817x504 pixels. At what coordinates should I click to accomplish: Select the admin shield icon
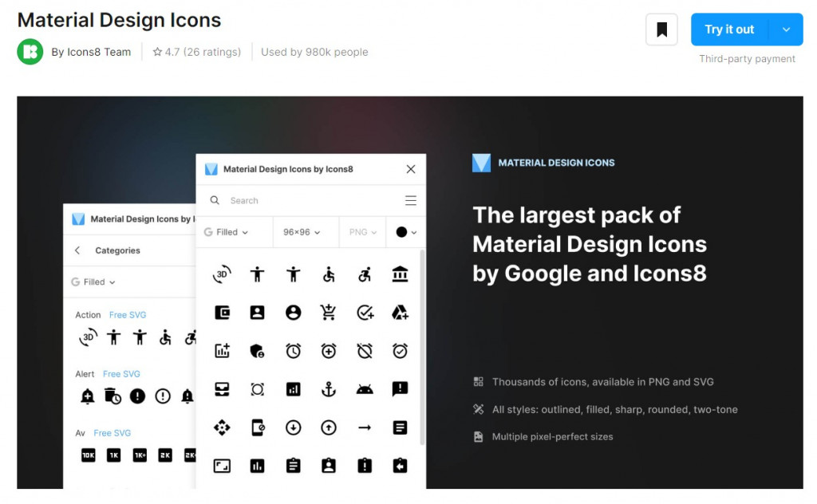click(x=258, y=351)
